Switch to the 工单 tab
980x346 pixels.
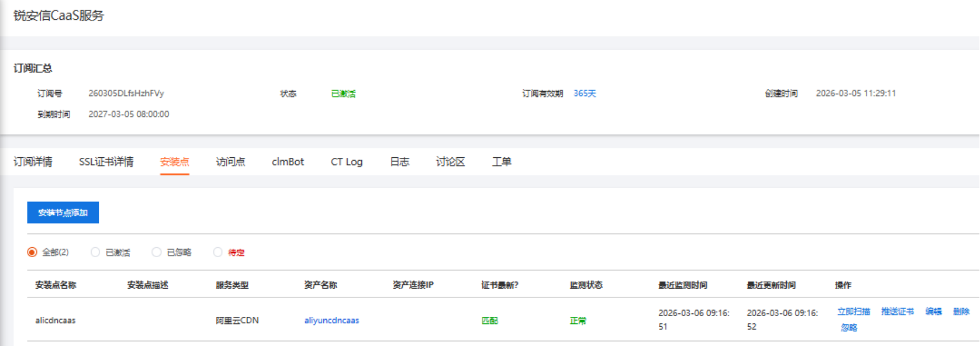point(502,162)
